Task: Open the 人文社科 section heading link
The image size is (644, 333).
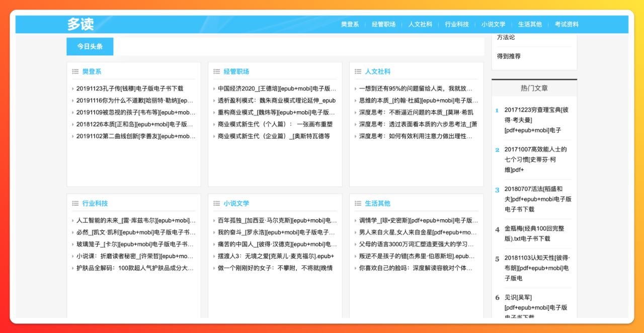Action: click(x=378, y=71)
